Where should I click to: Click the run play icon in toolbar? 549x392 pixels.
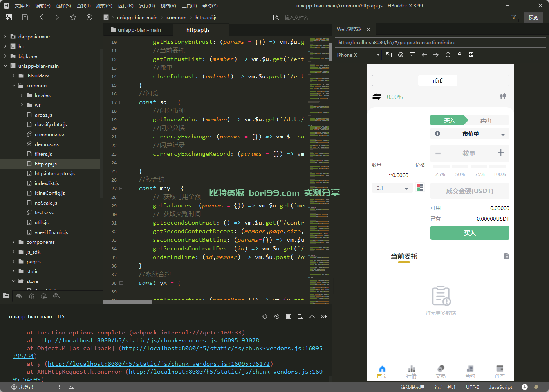(89, 17)
